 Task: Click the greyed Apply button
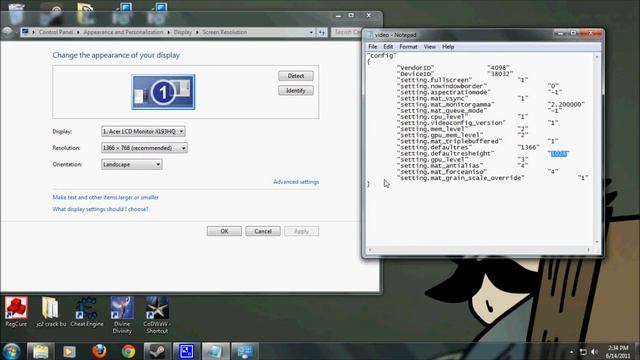coord(302,231)
